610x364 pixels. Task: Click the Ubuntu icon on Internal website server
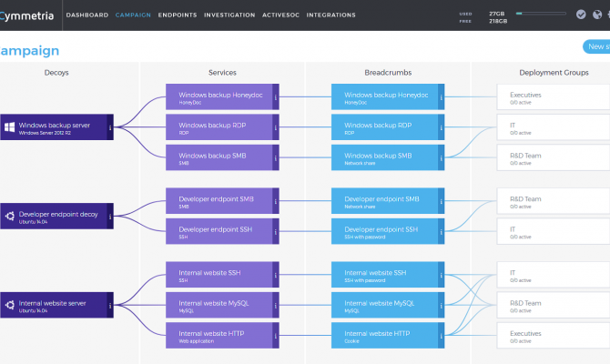(x=9, y=305)
